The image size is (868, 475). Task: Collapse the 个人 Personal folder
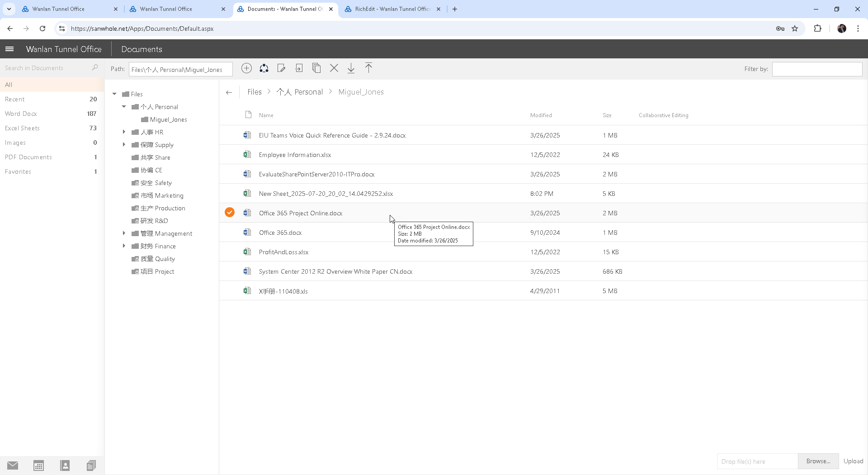click(x=124, y=107)
